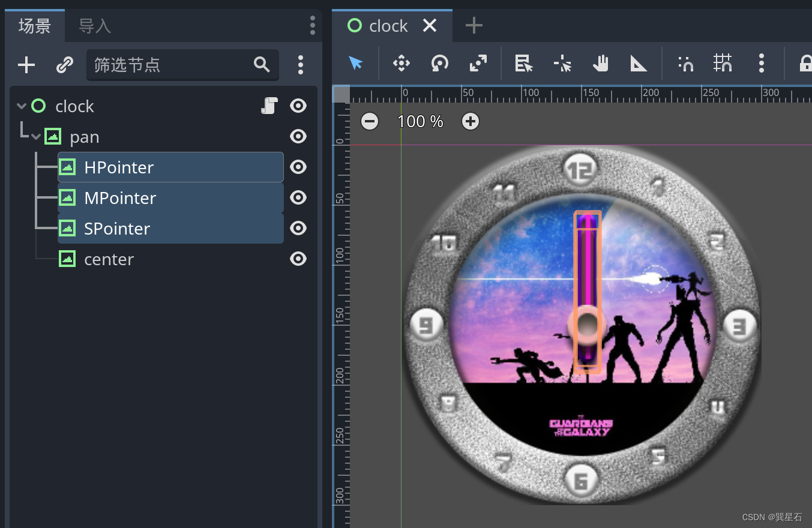The width and height of the screenshot is (812, 528).
Task: Select the clock root node
Action: [x=74, y=106]
